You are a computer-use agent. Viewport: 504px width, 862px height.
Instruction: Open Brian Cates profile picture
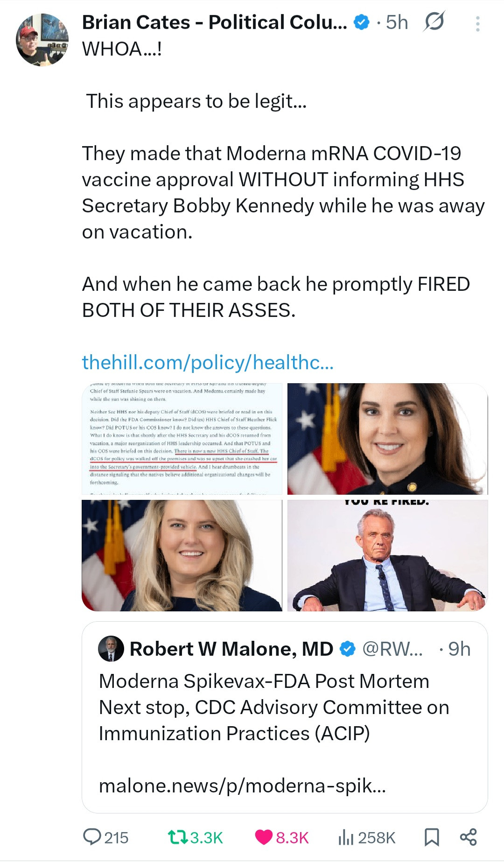42,40
